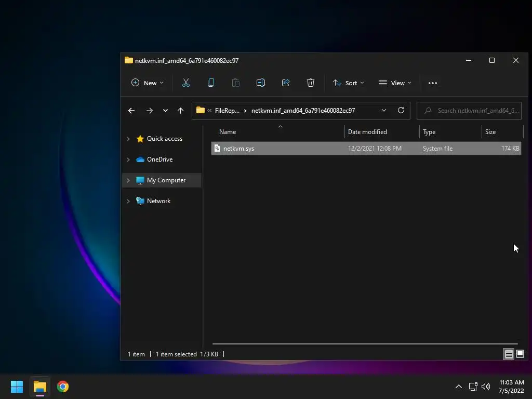Open the See more ellipsis menu
The image size is (532, 399).
tap(433, 83)
